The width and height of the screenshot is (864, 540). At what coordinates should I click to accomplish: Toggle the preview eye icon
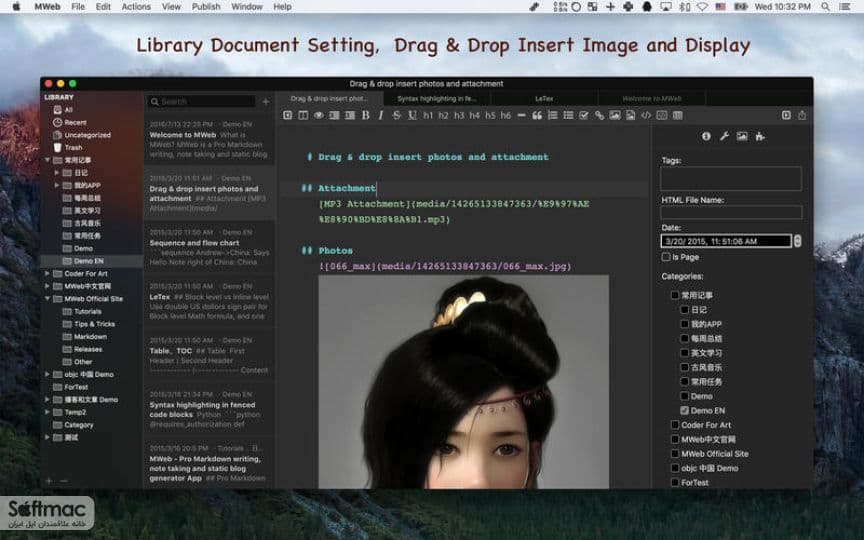tap(318, 115)
